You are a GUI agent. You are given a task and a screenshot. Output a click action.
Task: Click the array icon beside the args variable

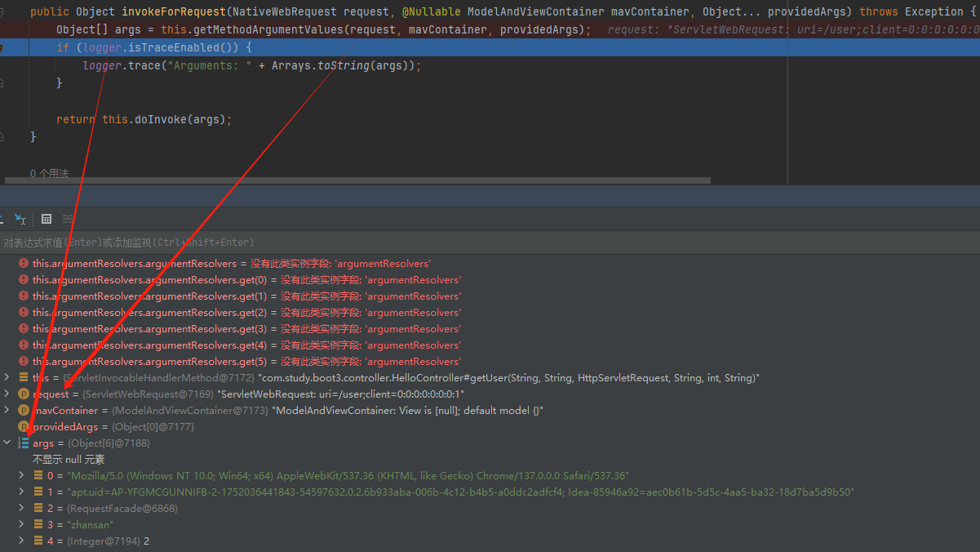point(24,443)
